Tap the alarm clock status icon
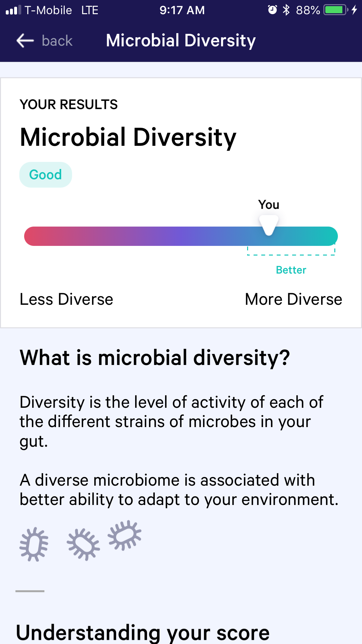 pos(272,10)
